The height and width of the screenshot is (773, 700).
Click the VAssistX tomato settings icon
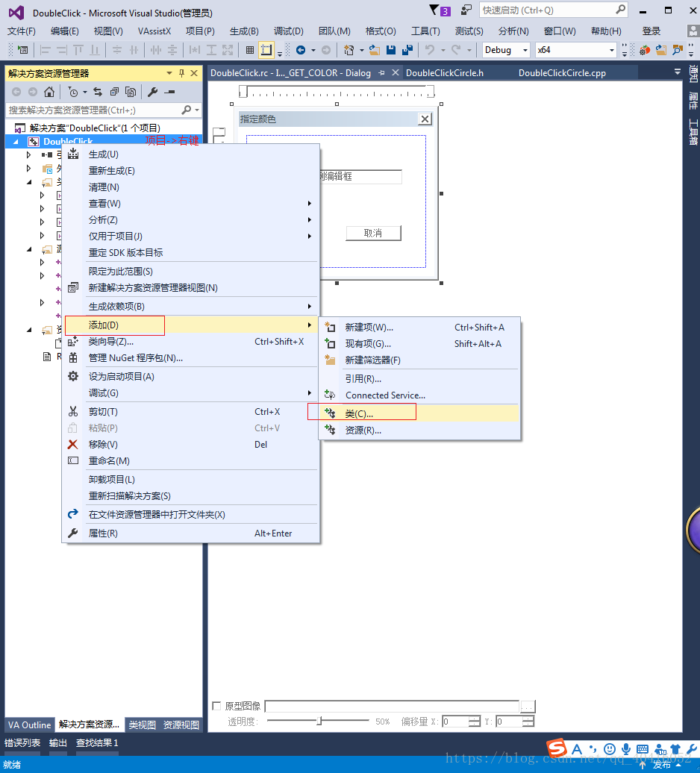(644, 50)
